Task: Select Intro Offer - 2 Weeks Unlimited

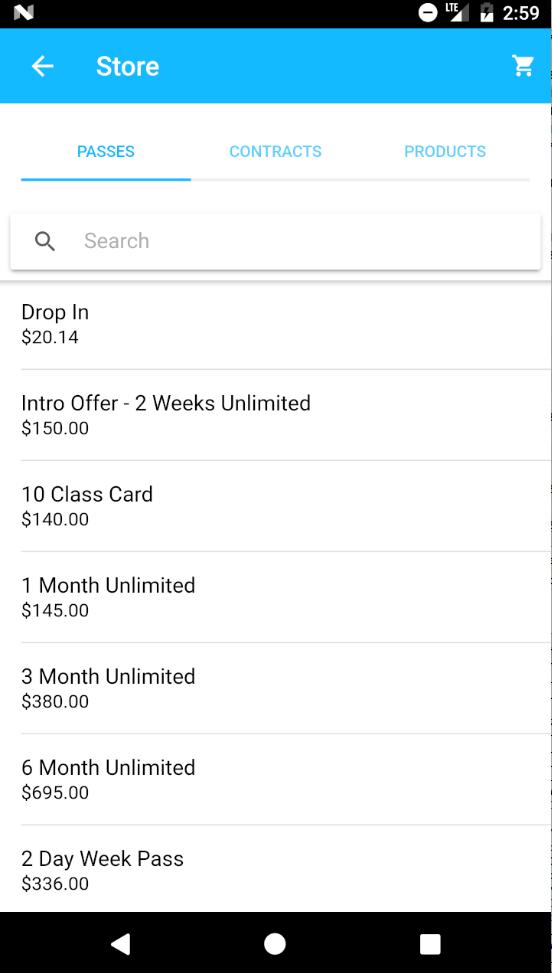Action: click(x=275, y=415)
